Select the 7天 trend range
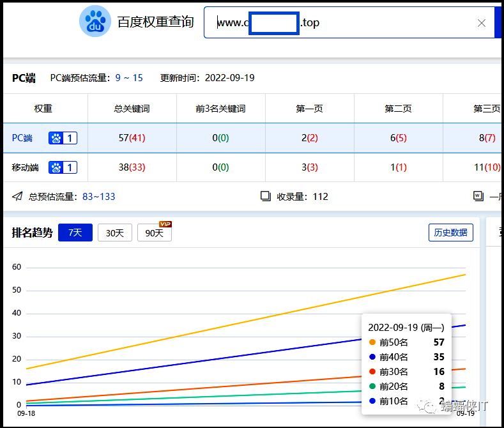The height and width of the screenshot is (428, 504). pos(75,233)
